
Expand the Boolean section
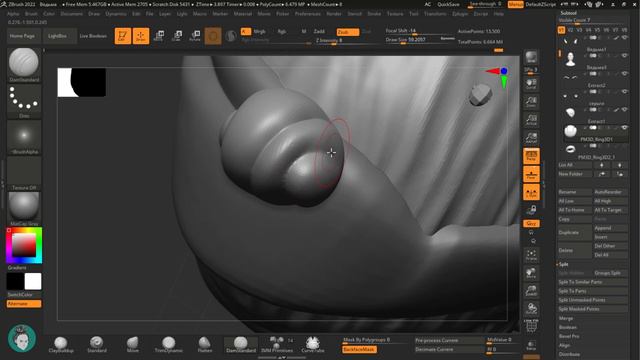(x=567, y=327)
